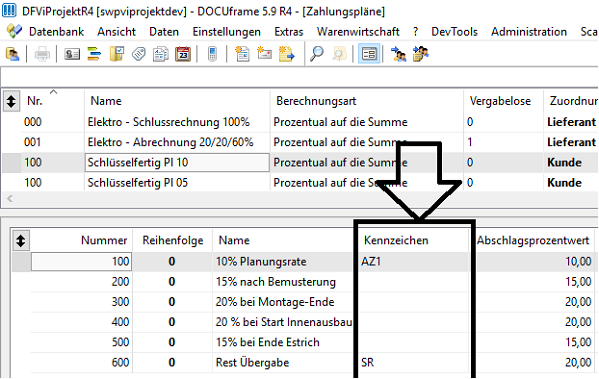Click the menu bar icon before Datenbank
599x379 pixels.
[x=15, y=31]
